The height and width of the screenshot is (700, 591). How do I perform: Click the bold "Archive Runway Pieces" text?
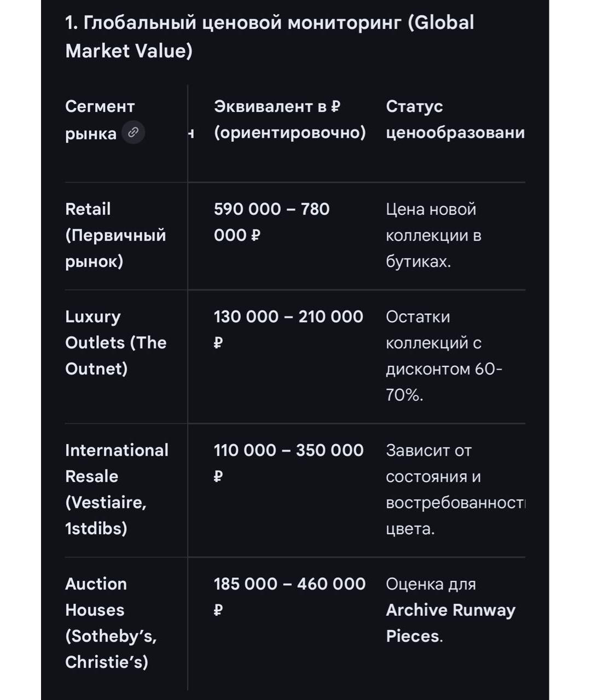click(x=450, y=623)
